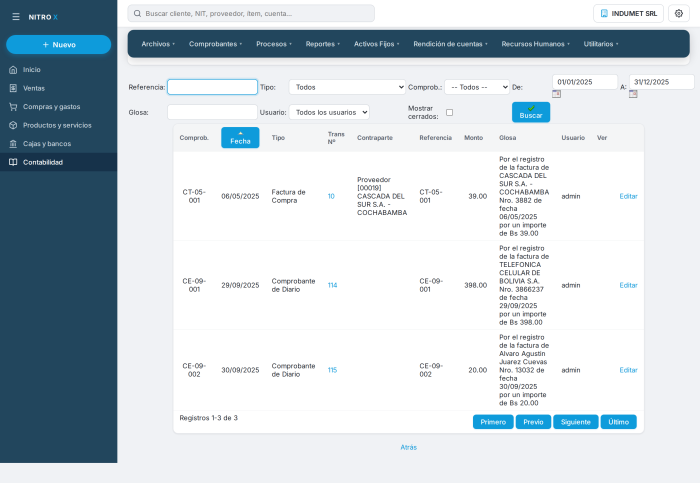Open the Tipo dropdown showing Todos
Viewport: 700px width, 483px height.
(347, 87)
